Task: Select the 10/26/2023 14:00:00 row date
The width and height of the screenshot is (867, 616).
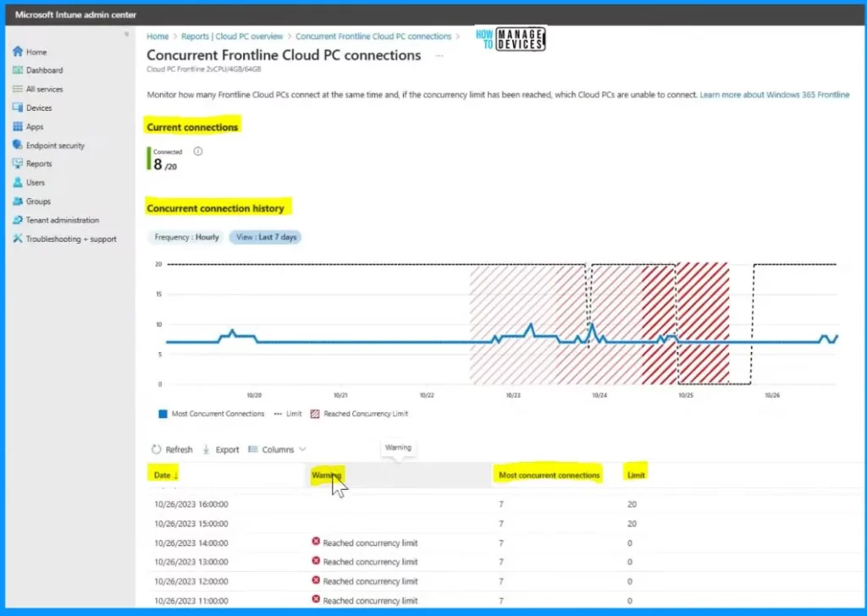Action: click(x=191, y=542)
